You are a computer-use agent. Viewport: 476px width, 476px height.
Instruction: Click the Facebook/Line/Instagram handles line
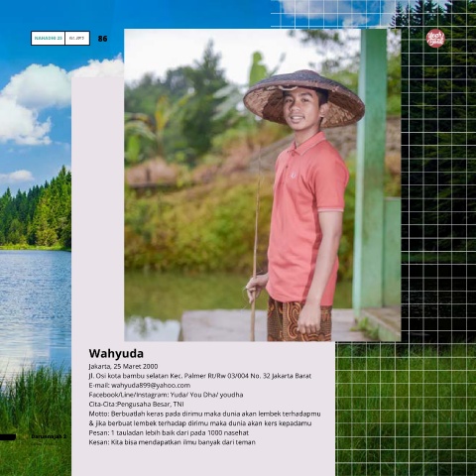(x=166, y=395)
